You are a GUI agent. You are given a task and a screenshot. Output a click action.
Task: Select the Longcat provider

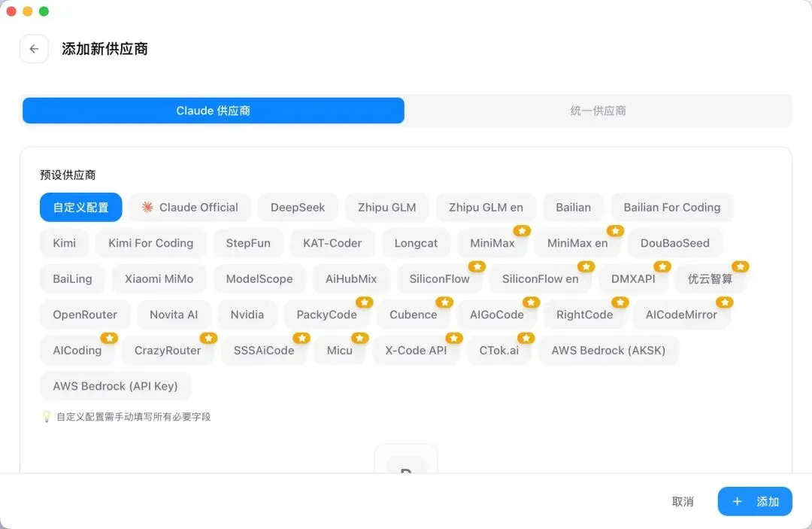point(416,243)
